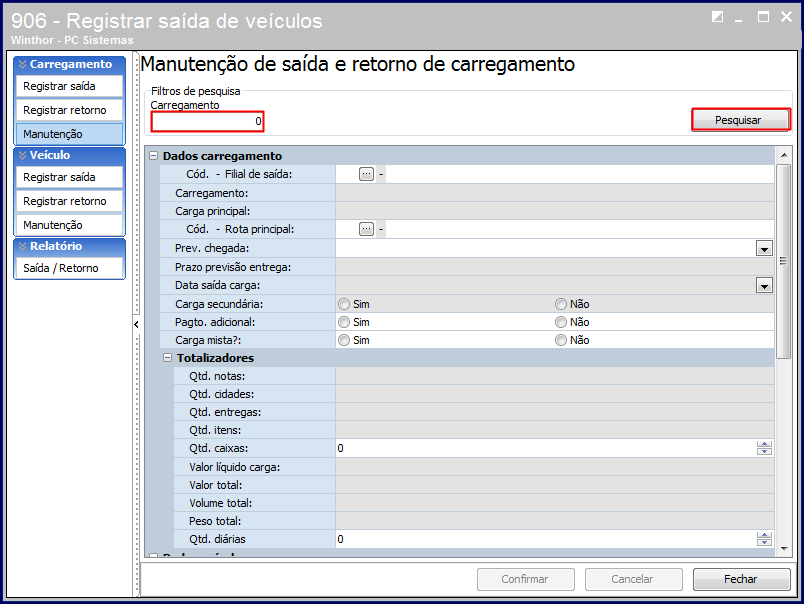Viewport: 804px width, 604px height.
Task: Open Manutenção under Veículo
Action: point(69,225)
